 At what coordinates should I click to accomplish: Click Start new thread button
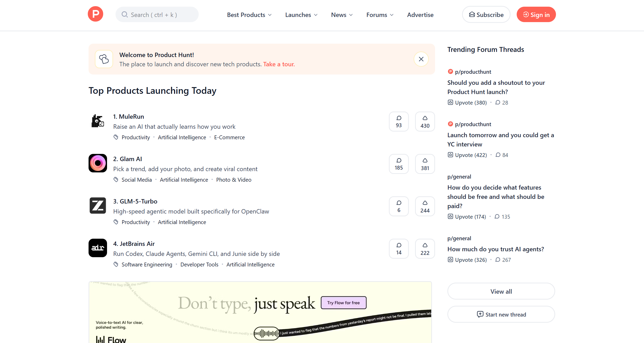click(x=501, y=314)
